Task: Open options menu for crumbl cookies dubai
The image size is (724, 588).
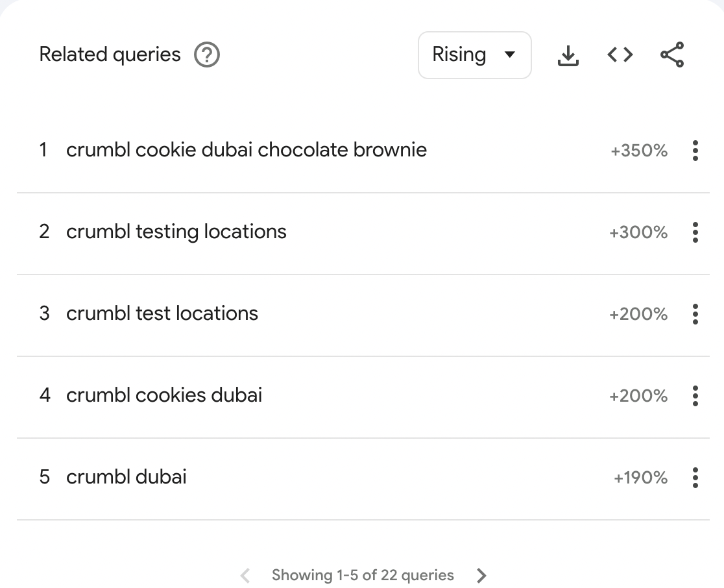Action: [695, 396]
